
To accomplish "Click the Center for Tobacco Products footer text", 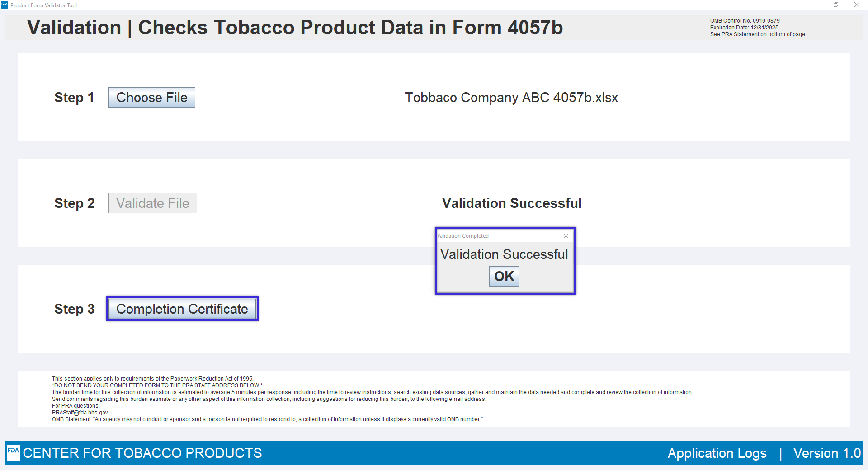I will tap(142, 453).
